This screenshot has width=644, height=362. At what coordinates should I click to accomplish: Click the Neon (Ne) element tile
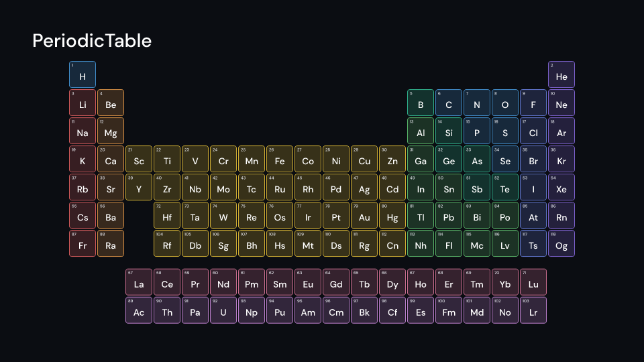tap(561, 103)
